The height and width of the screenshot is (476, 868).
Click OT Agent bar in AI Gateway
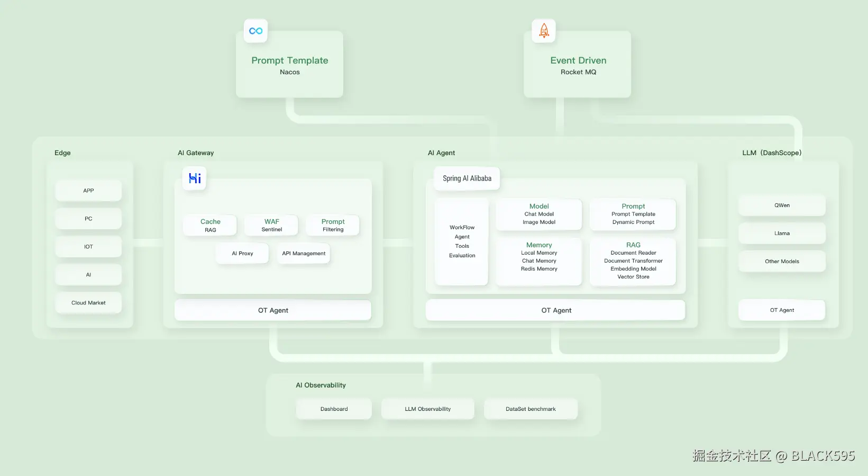tap(273, 310)
